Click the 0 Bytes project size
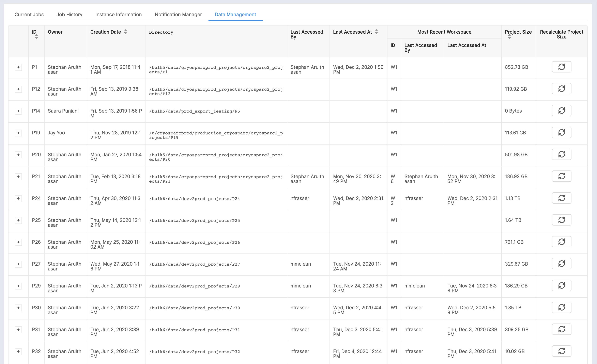The height and width of the screenshot is (364, 597). pyautogui.click(x=513, y=111)
